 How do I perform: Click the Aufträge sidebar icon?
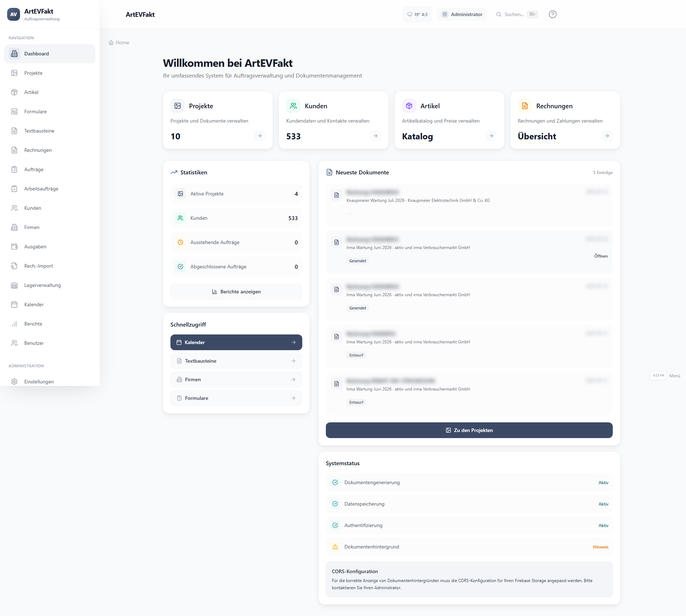pyautogui.click(x=14, y=169)
